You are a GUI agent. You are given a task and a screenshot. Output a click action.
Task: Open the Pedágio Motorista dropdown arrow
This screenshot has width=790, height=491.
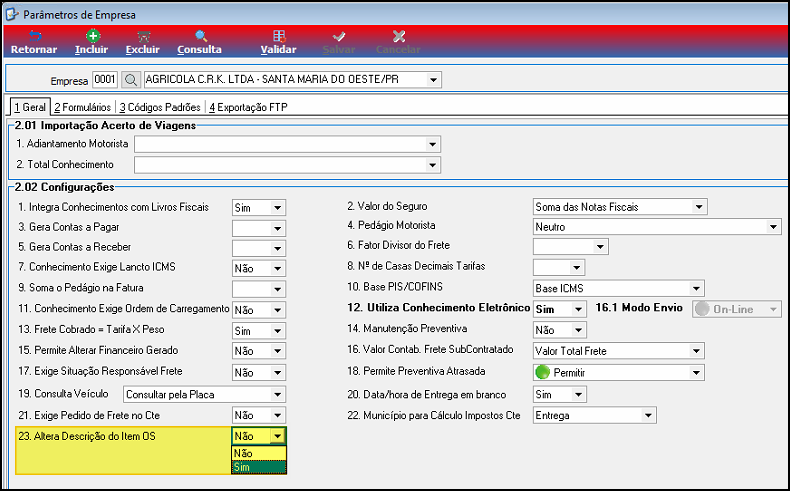(773, 227)
